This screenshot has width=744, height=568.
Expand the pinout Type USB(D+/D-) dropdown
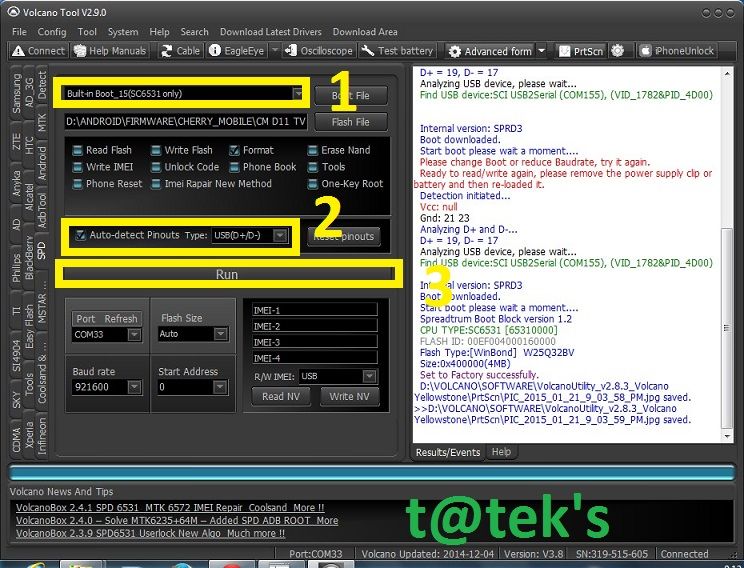coord(281,236)
